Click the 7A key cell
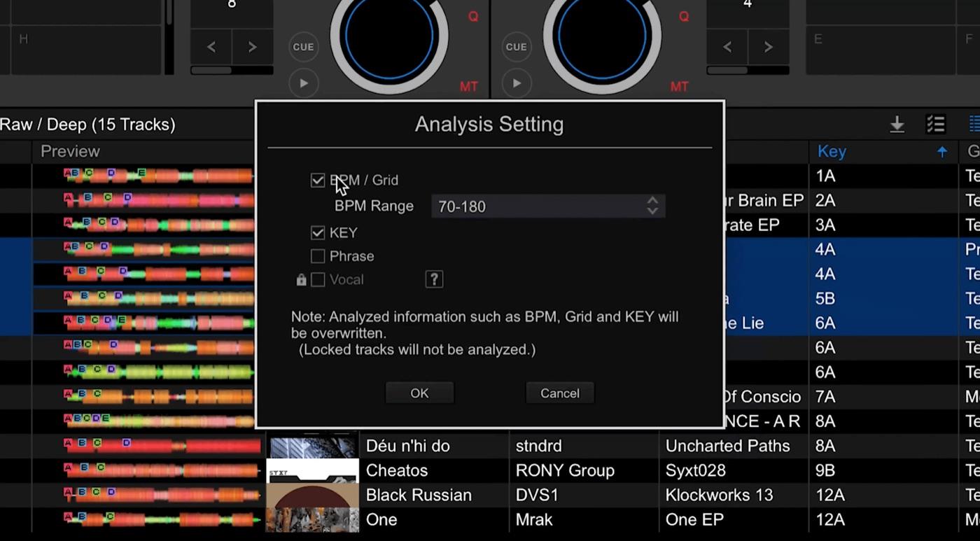 coord(825,397)
